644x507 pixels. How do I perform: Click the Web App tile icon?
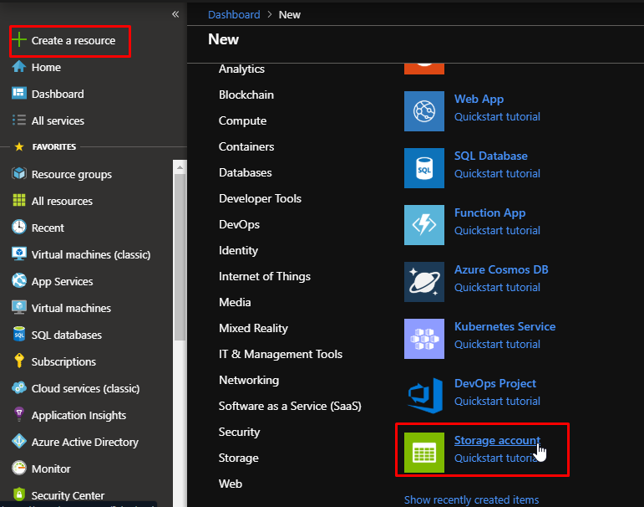(424, 111)
